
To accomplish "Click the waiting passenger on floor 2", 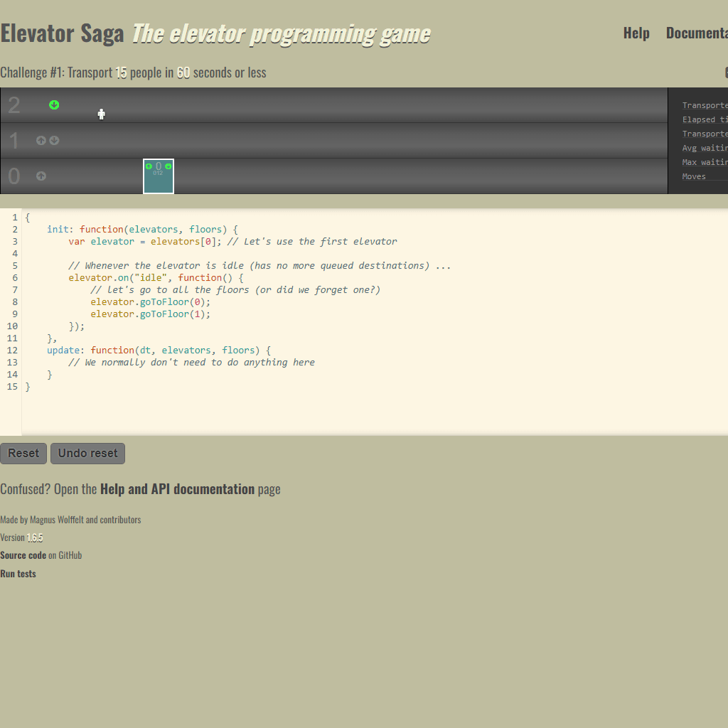I will click(x=101, y=114).
